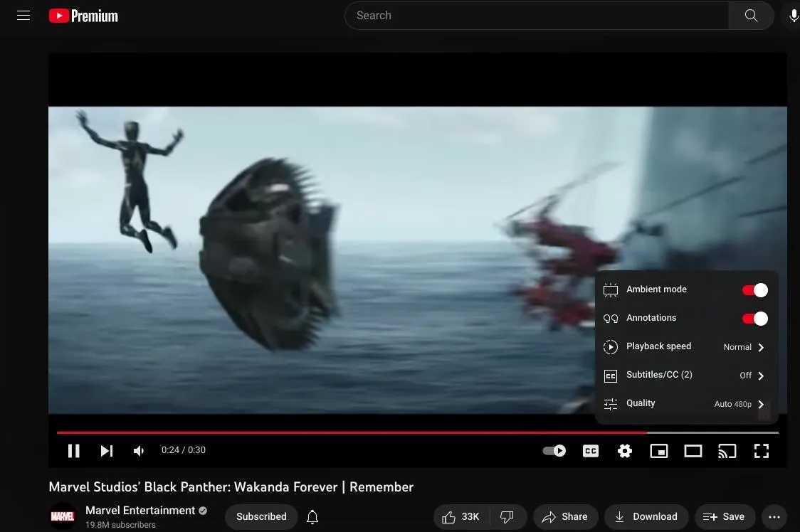Open Subtitles/CC (2) submenu

click(686, 376)
